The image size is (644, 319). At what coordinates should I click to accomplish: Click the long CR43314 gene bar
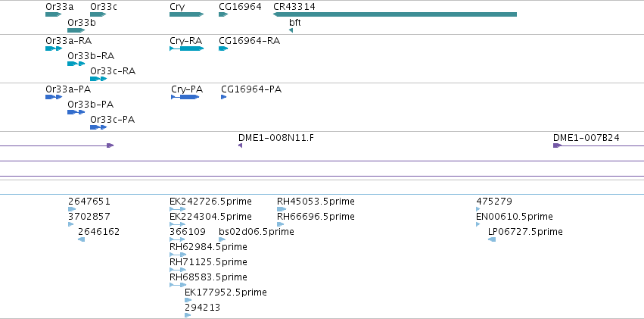pos(395,14)
